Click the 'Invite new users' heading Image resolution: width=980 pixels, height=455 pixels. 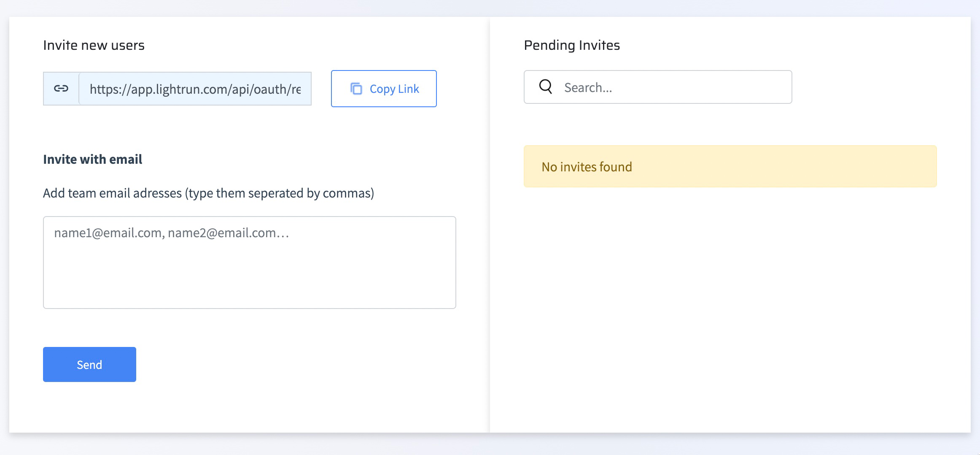tap(94, 45)
